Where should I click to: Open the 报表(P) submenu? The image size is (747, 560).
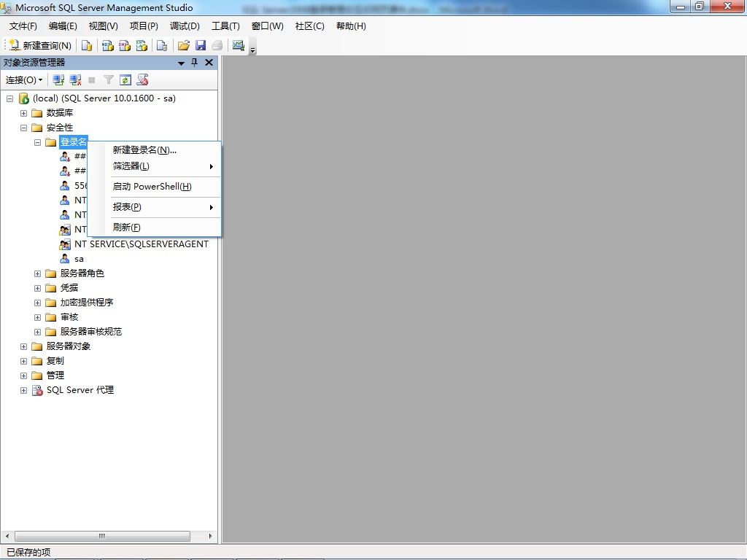pos(155,207)
